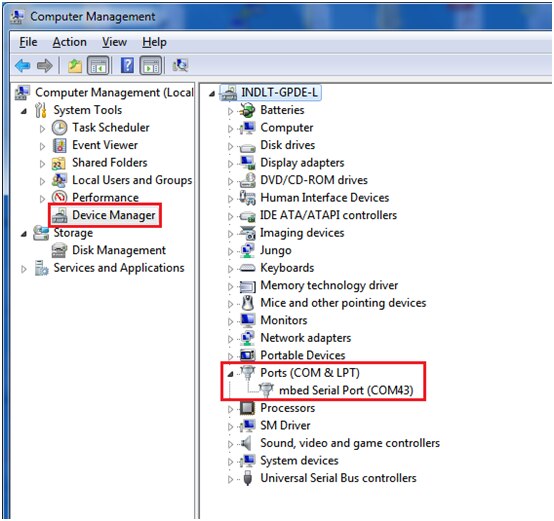Open the Action menu
The height and width of the screenshot is (521, 554).
(70, 42)
